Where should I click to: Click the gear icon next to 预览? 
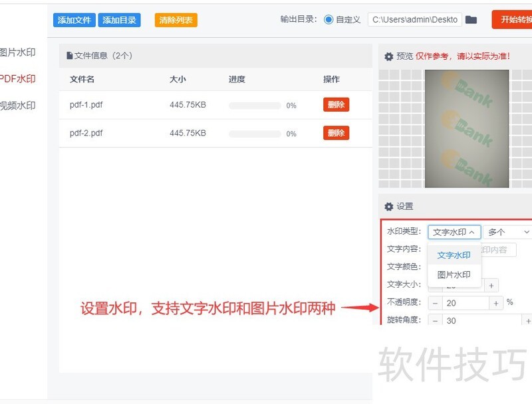[x=389, y=56]
